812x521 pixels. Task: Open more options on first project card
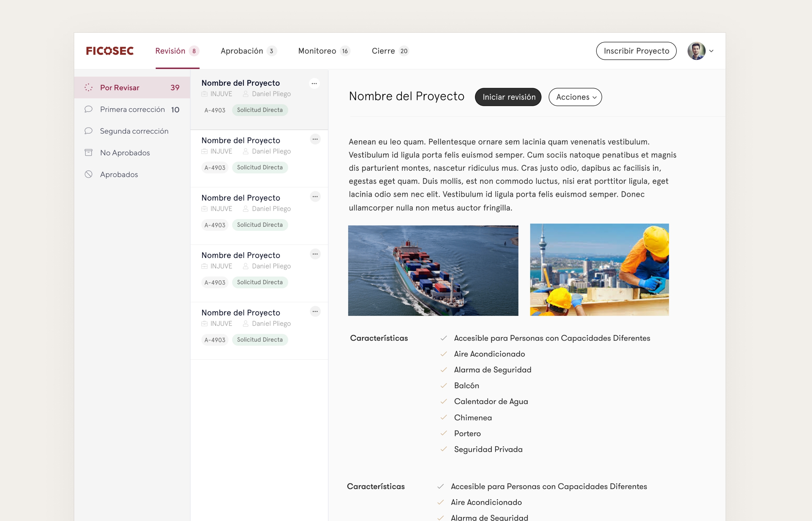point(314,83)
